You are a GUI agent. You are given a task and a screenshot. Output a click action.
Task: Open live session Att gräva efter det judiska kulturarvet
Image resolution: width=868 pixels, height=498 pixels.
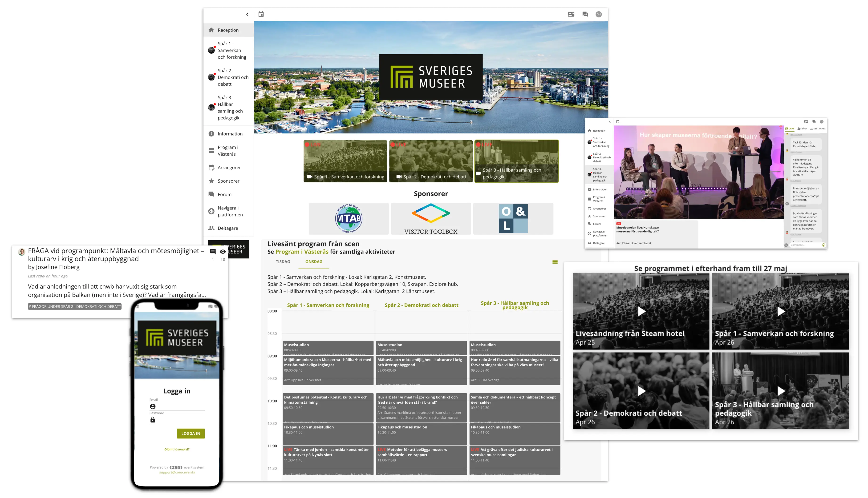(515, 460)
